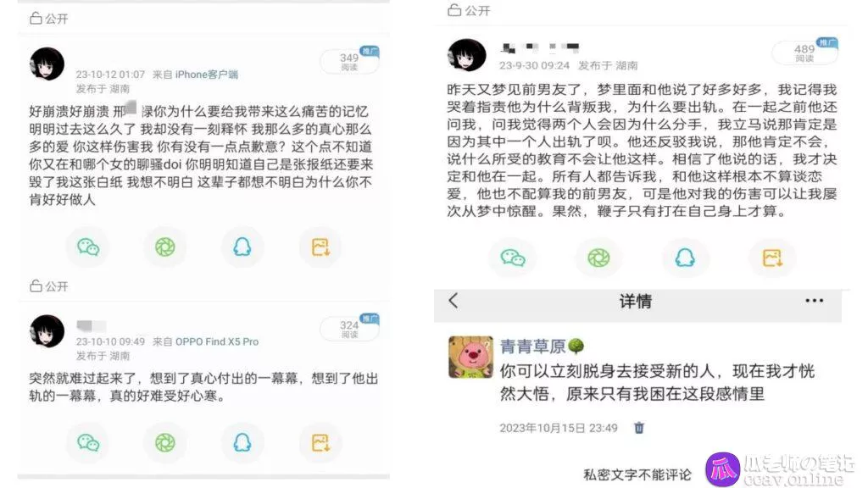The height and width of the screenshot is (488, 868).
Task: Share the 23-10-10 post to WeChat
Action: tap(88, 442)
